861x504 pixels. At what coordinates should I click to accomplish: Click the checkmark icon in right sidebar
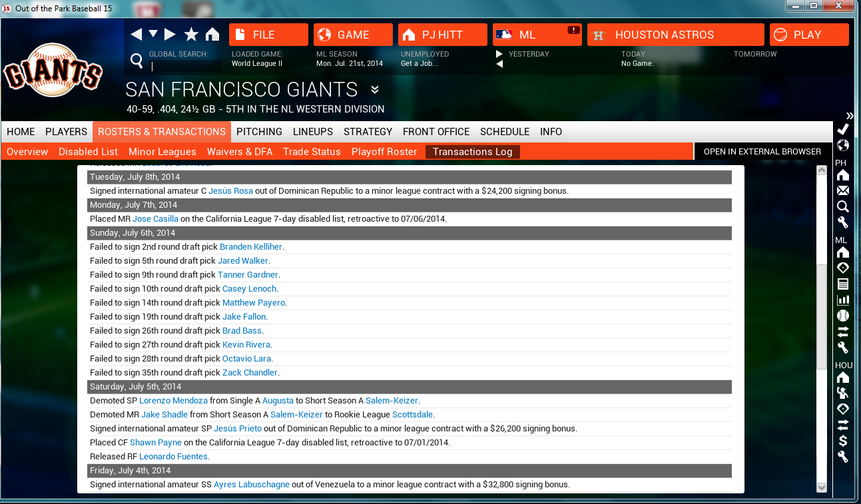[842, 129]
